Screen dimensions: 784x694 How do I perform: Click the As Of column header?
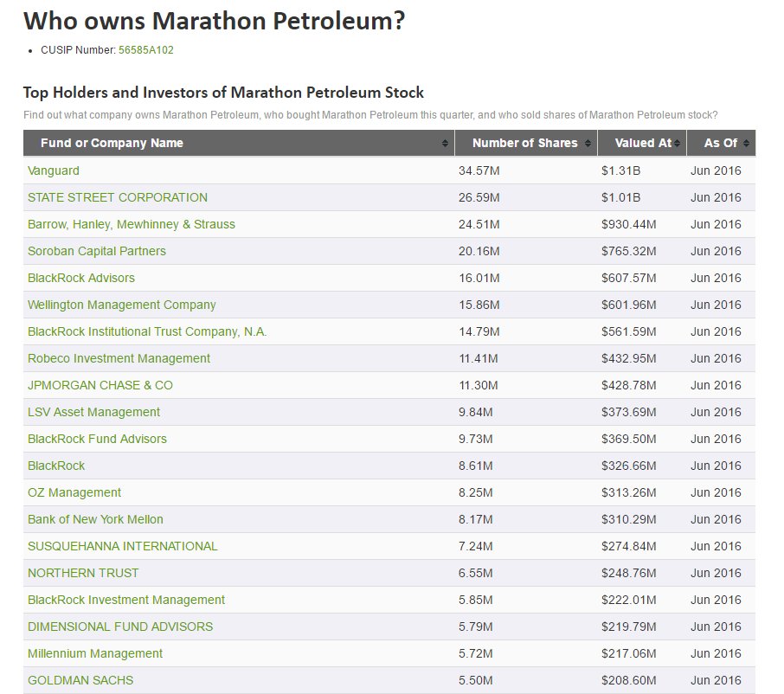(721, 144)
